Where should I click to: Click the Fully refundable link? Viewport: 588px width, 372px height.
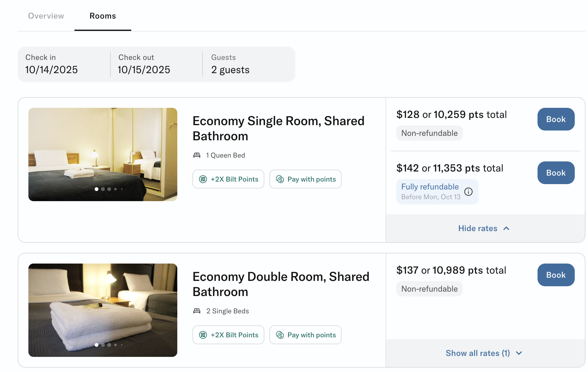(430, 187)
